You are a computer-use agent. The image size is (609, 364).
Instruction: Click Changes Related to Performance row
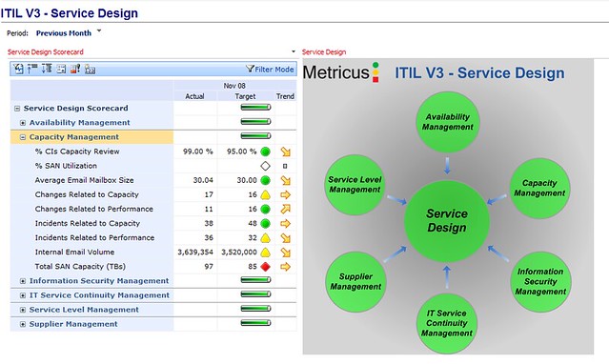coord(153,209)
